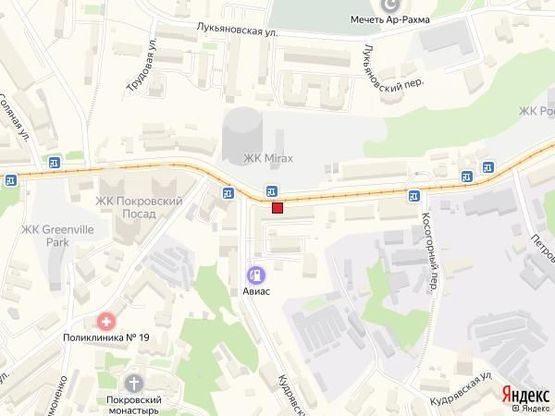The height and width of the screenshot is (416, 555).
Task: Click the Поликлиника № 19 text label
Action: pyautogui.click(x=106, y=337)
